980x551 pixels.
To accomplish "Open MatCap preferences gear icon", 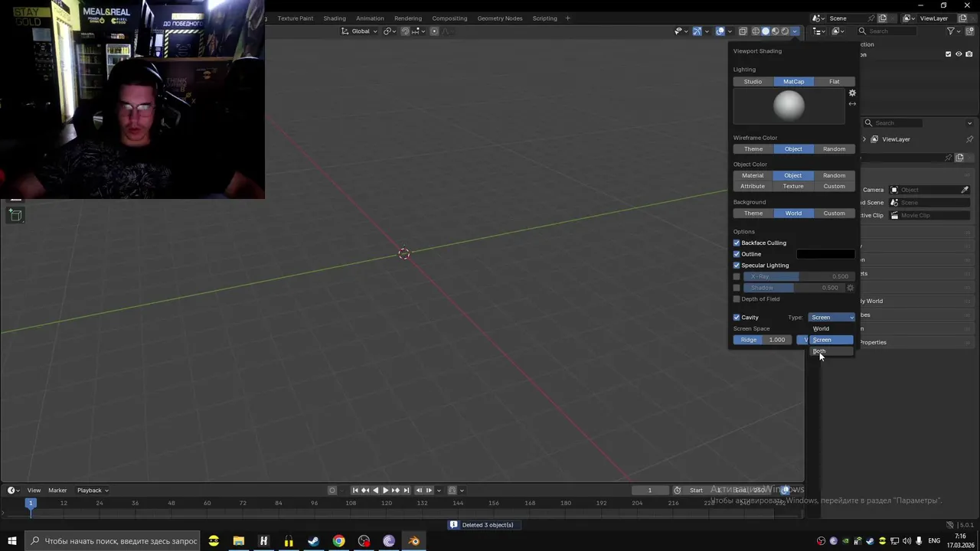I will point(852,93).
